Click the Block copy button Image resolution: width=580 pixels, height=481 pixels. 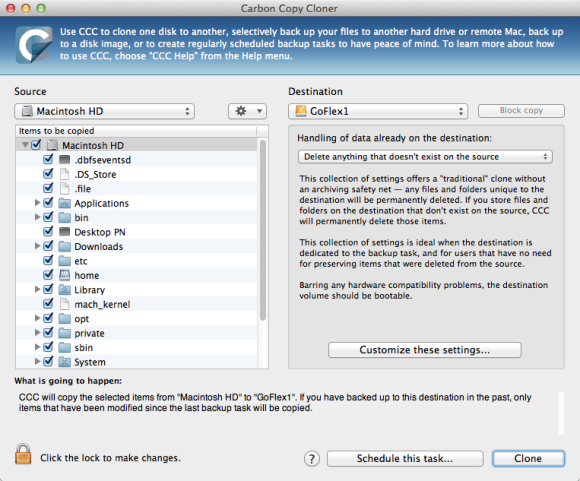click(521, 111)
